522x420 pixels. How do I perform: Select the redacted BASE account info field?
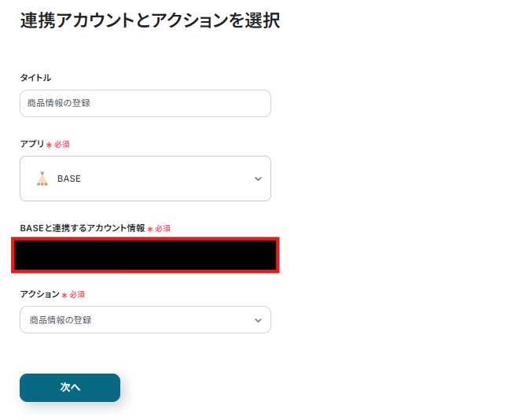(145, 256)
